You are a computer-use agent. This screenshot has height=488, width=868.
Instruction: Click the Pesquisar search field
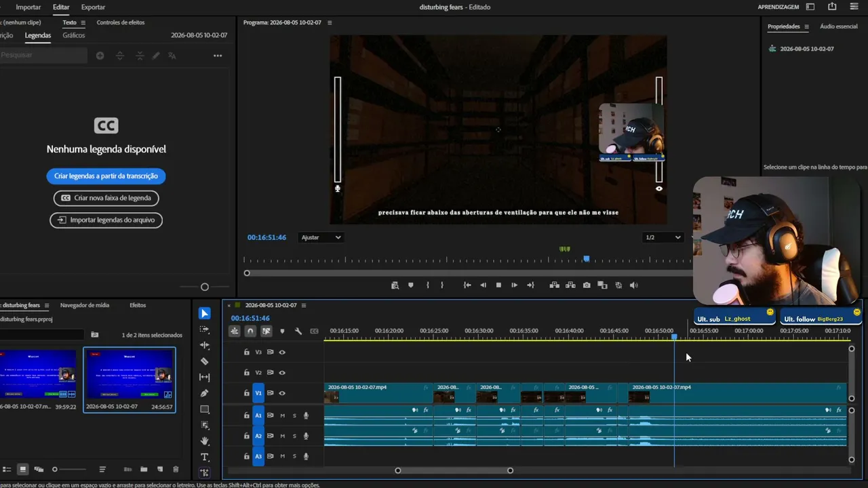[43, 56]
